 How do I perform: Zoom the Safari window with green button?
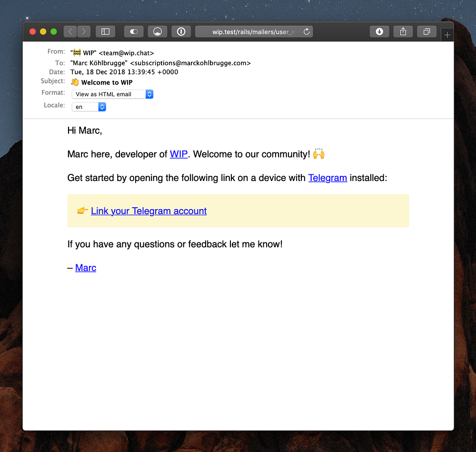(54, 31)
